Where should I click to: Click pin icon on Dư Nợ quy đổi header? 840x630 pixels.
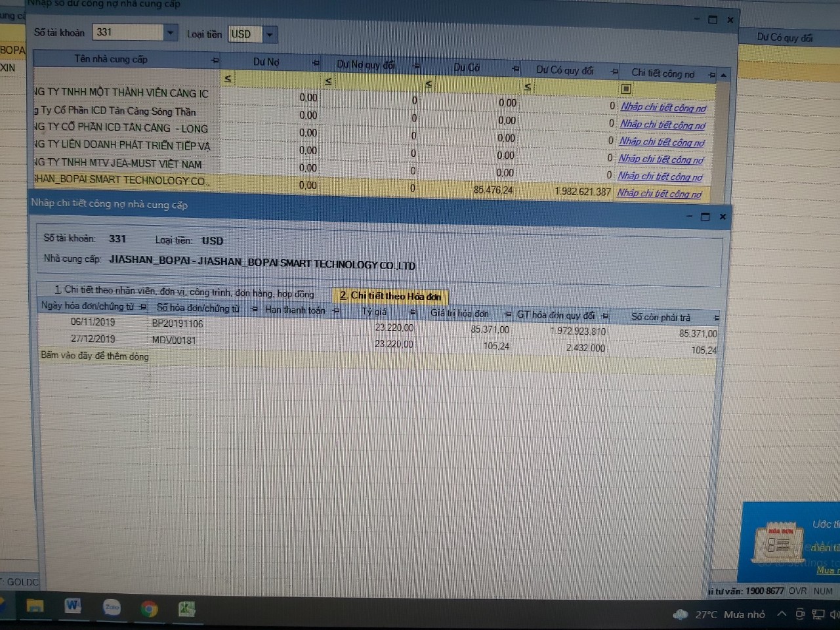tap(416, 66)
